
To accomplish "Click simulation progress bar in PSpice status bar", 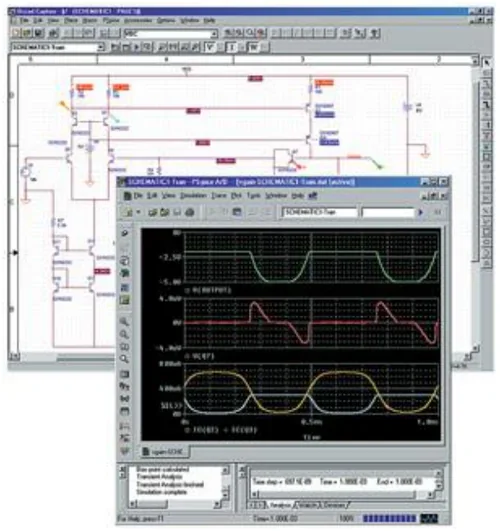I will [389, 518].
